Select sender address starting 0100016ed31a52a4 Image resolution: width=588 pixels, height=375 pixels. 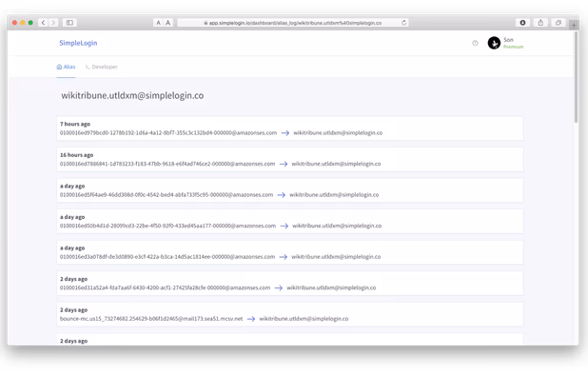click(165, 288)
